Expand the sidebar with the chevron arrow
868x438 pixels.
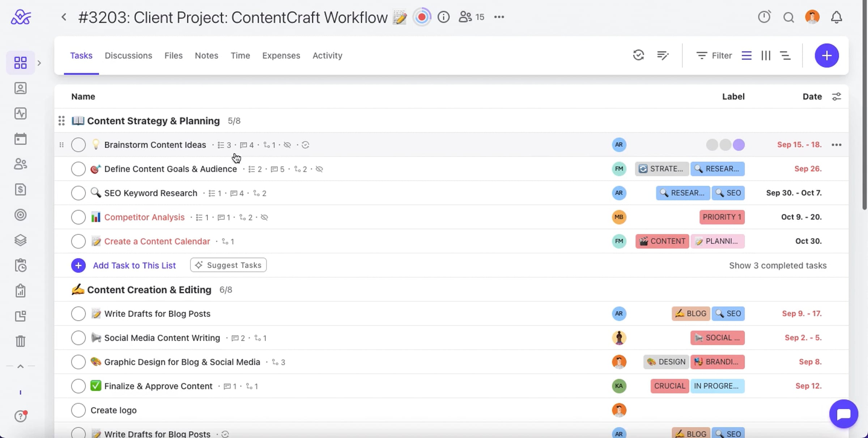[39, 63]
